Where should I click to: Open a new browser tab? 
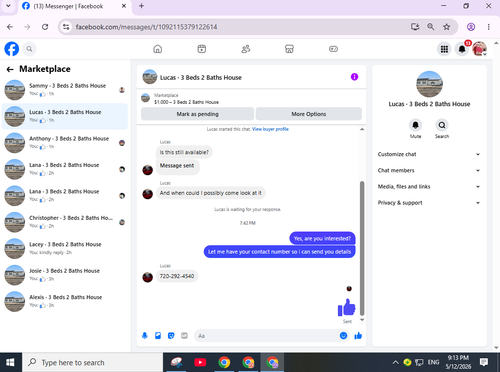click(x=141, y=6)
